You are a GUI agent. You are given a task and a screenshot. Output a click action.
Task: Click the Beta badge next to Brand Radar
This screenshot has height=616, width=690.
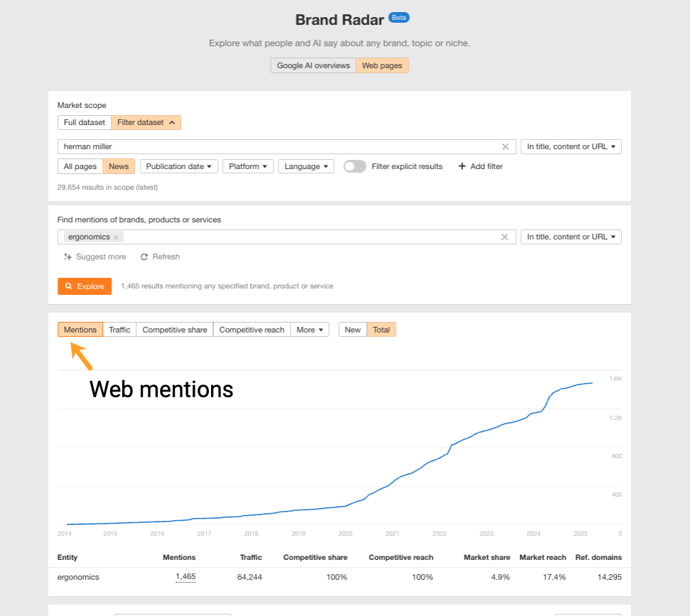point(399,18)
